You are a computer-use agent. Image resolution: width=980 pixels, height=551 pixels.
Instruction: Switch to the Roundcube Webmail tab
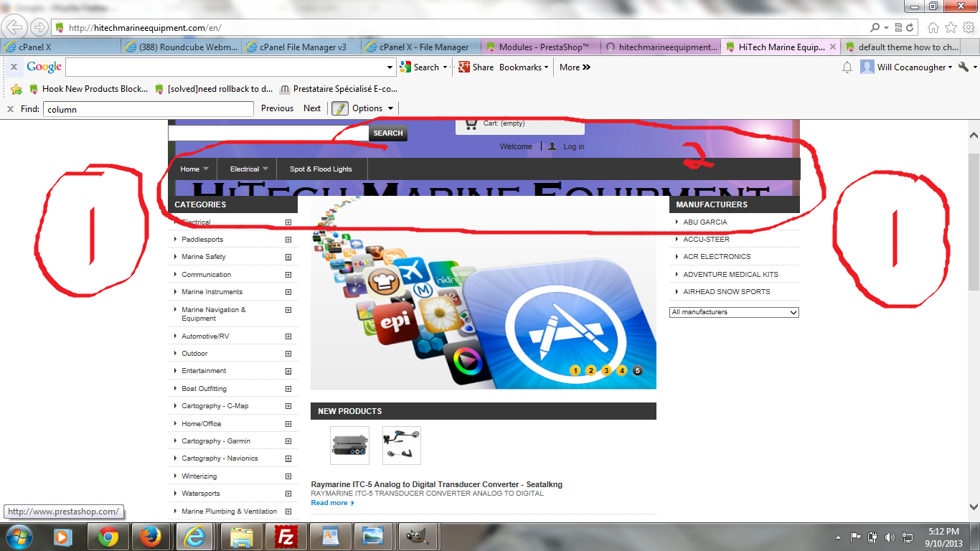click(x=180, y=47)
